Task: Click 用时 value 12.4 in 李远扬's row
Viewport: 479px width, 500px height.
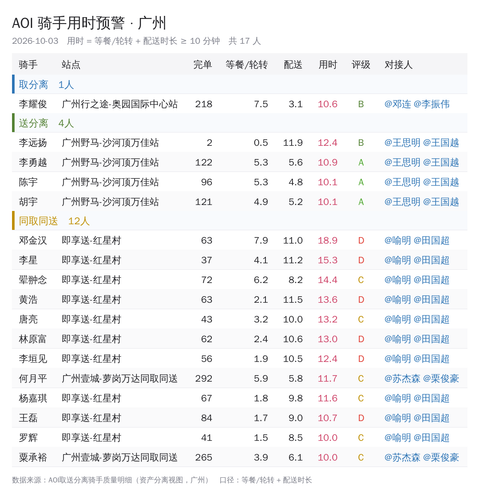Action: point(327,143)
